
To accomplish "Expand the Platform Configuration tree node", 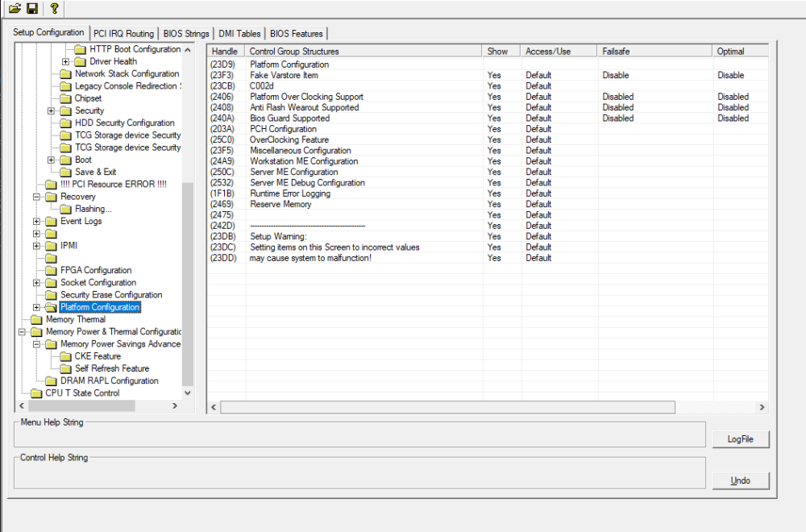I will [36, 307].
